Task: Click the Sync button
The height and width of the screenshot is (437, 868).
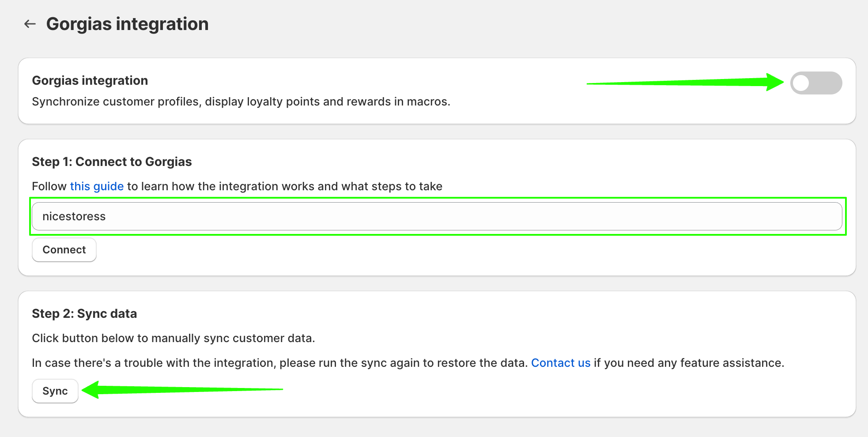Action: point(55,391)
